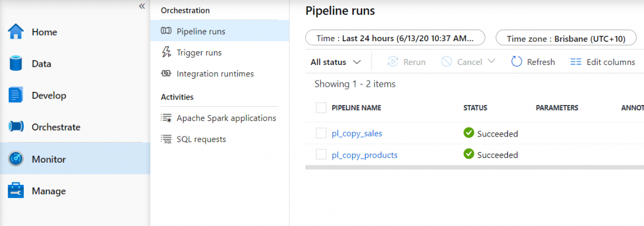Go to Home in the sidebar
Screen dimensions: 644x226
point(44,32)
